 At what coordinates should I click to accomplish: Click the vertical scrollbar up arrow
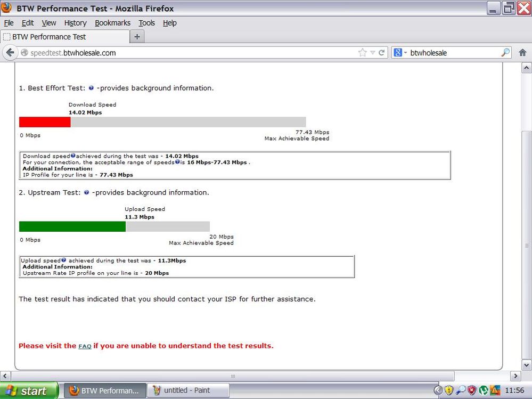(x=526, y=68)
